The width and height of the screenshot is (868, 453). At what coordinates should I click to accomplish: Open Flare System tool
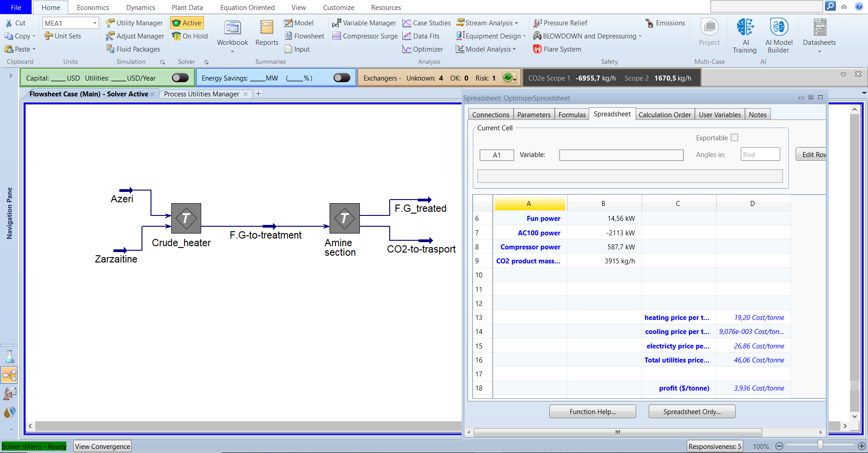557,49
